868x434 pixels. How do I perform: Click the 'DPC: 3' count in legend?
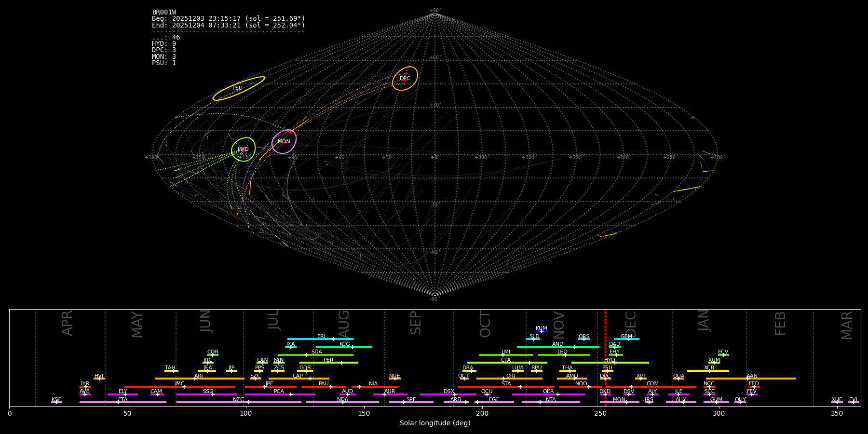click(x=164, y=50)
